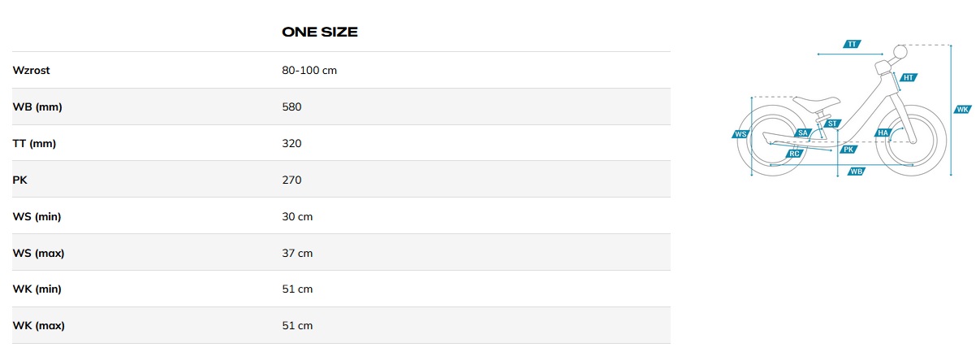980x352 pixels.
Task: Click the 80-100 cm height value
Action: (309, 71)
